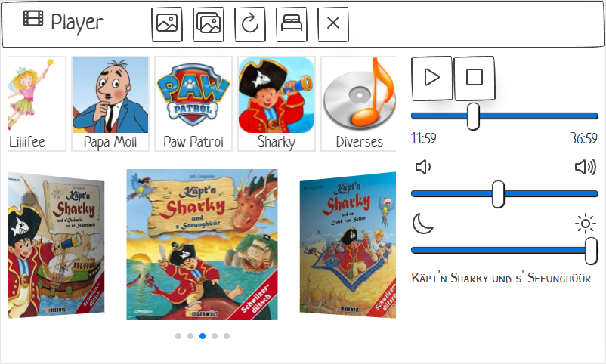The image size is (606, 364).
Task: Click the low volume speaker icon
Action: point(423,167)
